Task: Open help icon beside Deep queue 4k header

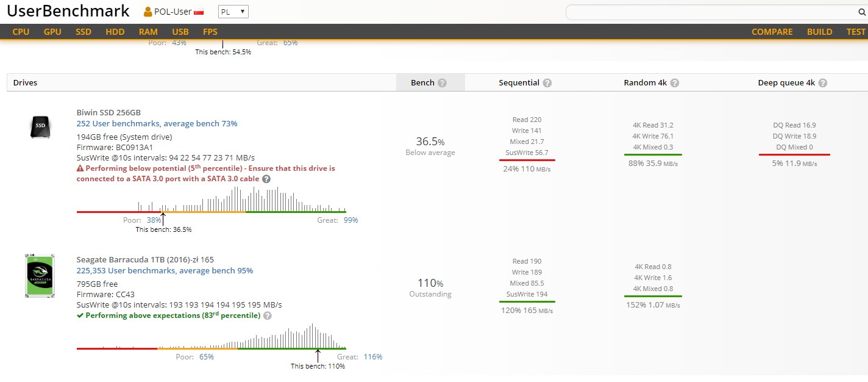Action: (x=823, y=83)
